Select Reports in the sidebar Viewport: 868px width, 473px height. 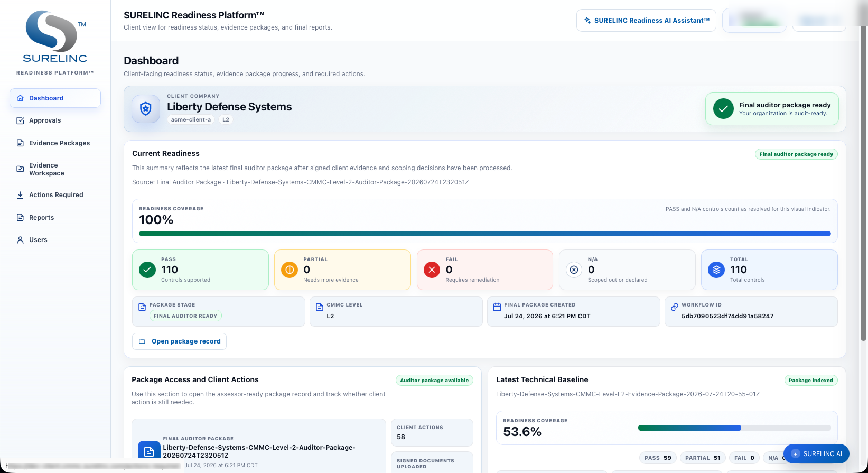(x=55, y=218)
